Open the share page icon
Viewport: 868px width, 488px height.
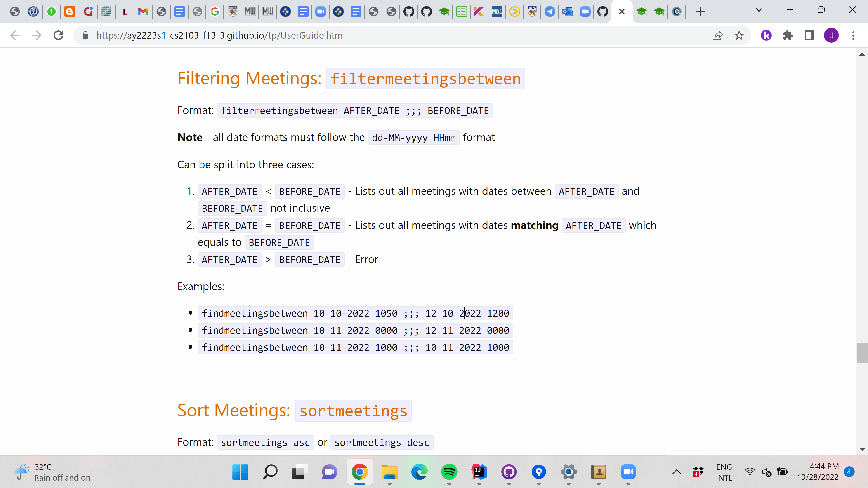click(x=717, y=35)
